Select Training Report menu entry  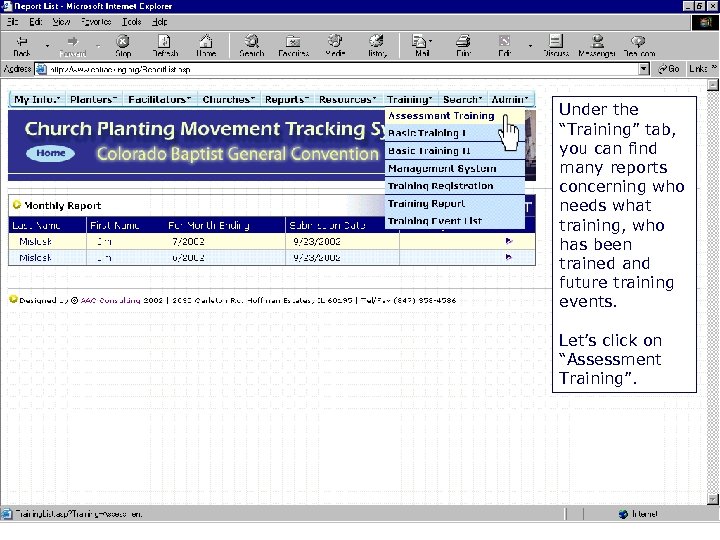tap(455, 203)
